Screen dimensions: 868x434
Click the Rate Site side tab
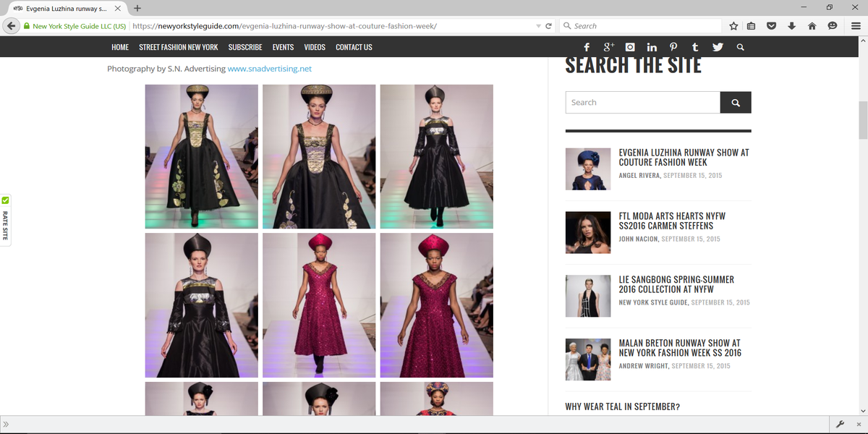[x=5, y=221]
